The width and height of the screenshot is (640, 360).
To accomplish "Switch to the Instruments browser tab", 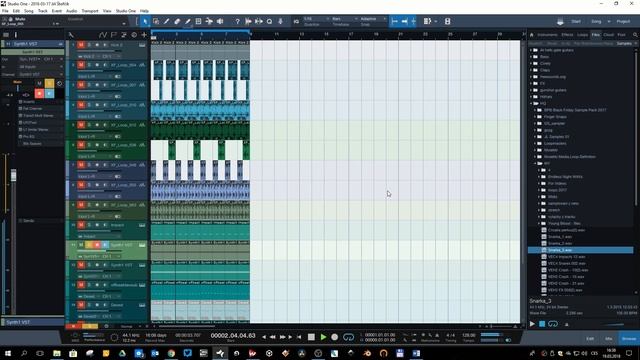I will [x=547, y=35].
